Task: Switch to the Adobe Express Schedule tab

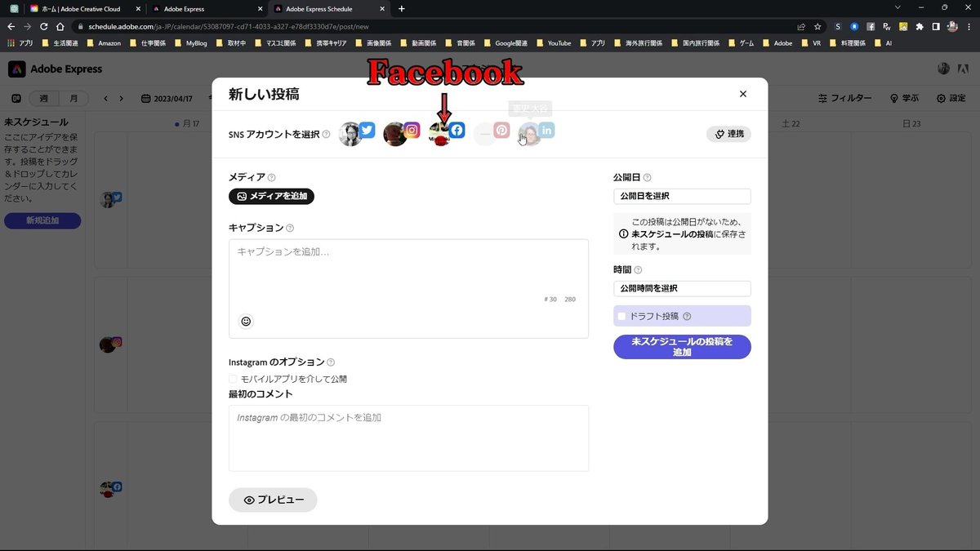Action: (x=328, y=9)
